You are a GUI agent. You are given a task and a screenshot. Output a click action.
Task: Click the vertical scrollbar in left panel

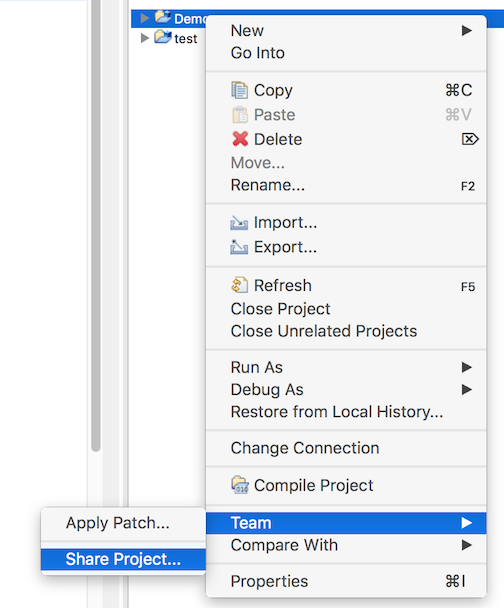[x=96, y=225]
